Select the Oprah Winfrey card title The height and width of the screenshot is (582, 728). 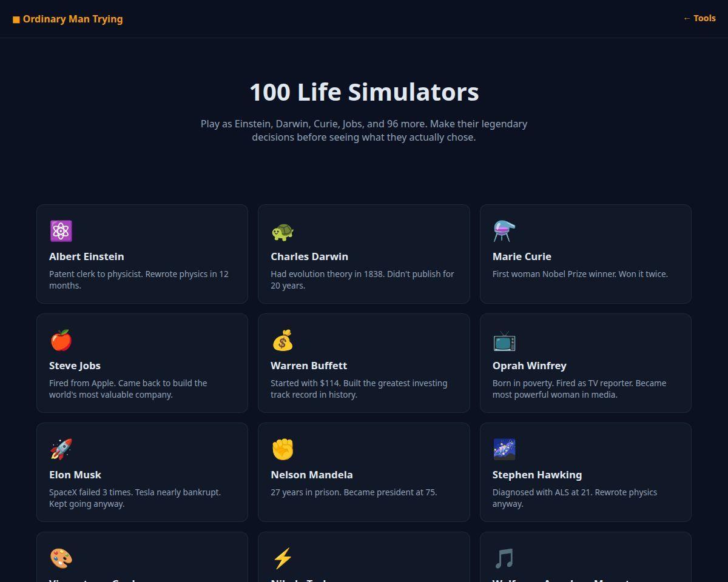tap(530, 366)
